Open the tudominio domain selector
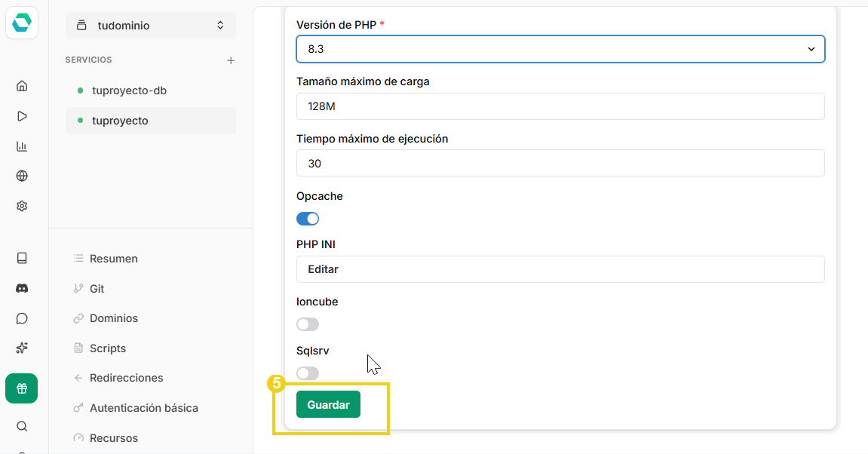Viewport: 868px width, 454px height. point(150,25)
